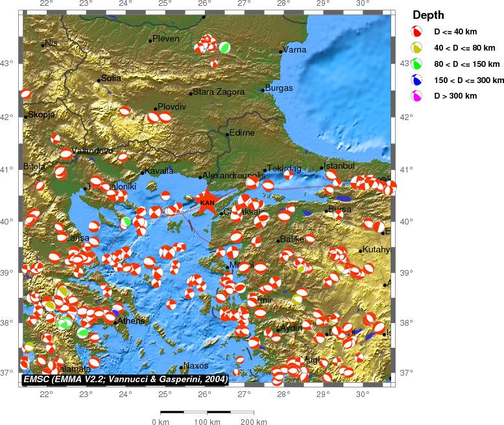This screenshot has height=425, width=504.
Task: Click the Naxos island label
Action: point(196,366)
